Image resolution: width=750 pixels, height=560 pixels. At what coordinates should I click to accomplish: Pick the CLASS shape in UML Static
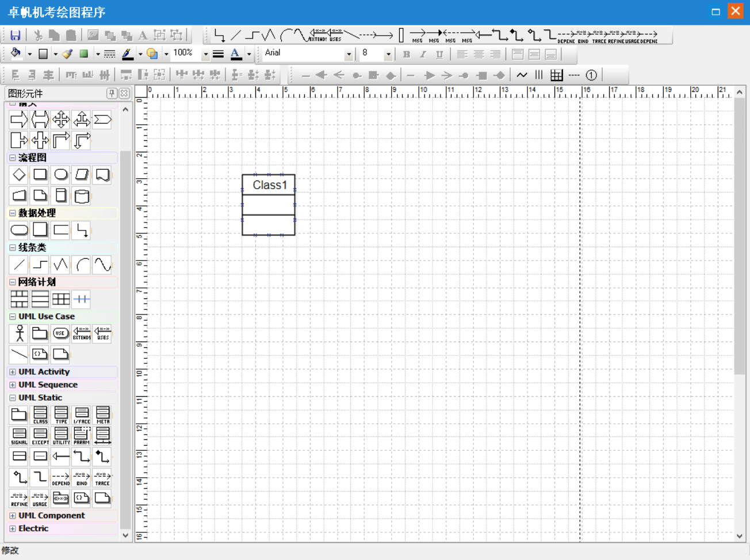point(40,415)
